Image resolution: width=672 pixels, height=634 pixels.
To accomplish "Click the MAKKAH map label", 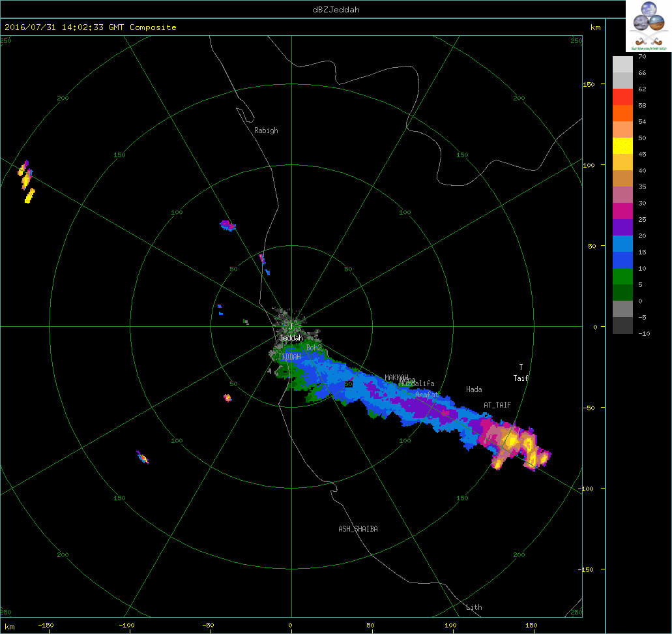I will pyautogui.click(x=396, y=378).
